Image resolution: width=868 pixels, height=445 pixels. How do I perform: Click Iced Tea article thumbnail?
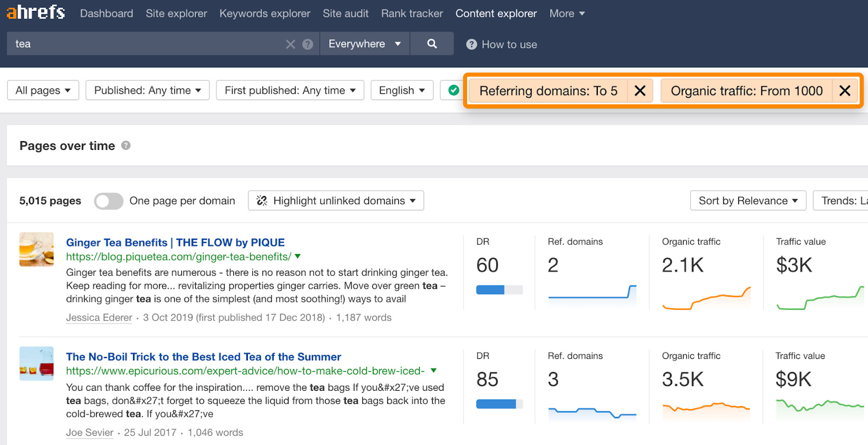coord(36,364)
